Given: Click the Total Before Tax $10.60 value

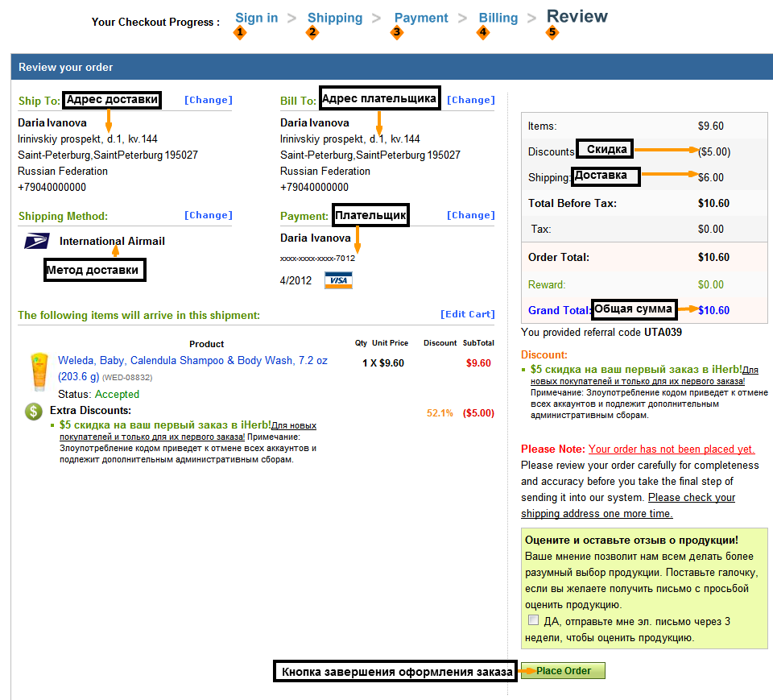Looking at the screenshot, I should tap(713, 203).
